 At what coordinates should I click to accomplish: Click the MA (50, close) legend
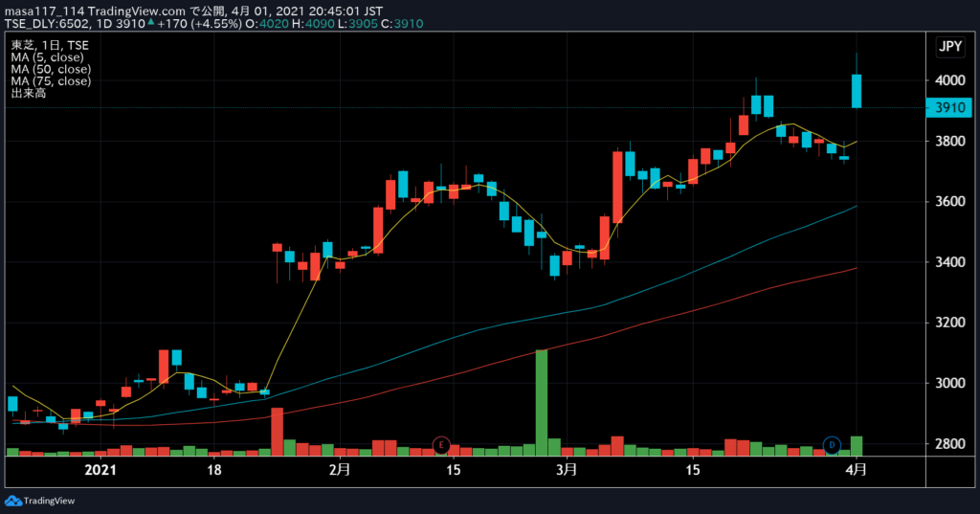(x=51, y=69)
